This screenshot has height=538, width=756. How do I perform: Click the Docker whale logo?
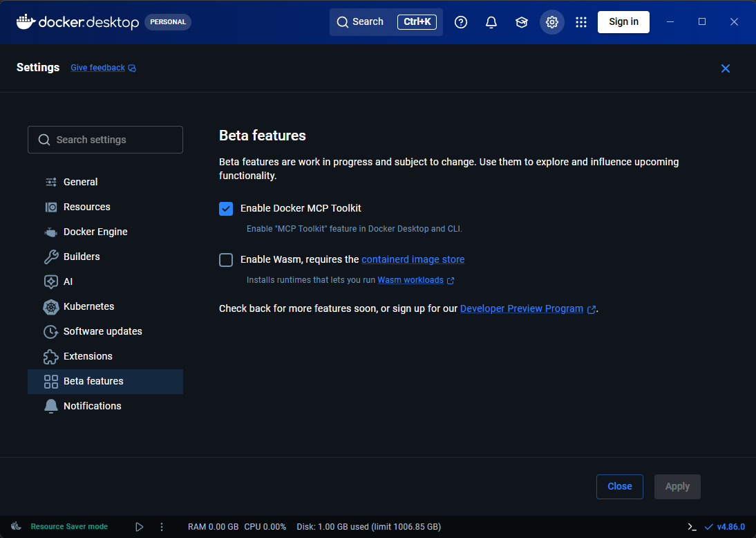click(26, 21)
